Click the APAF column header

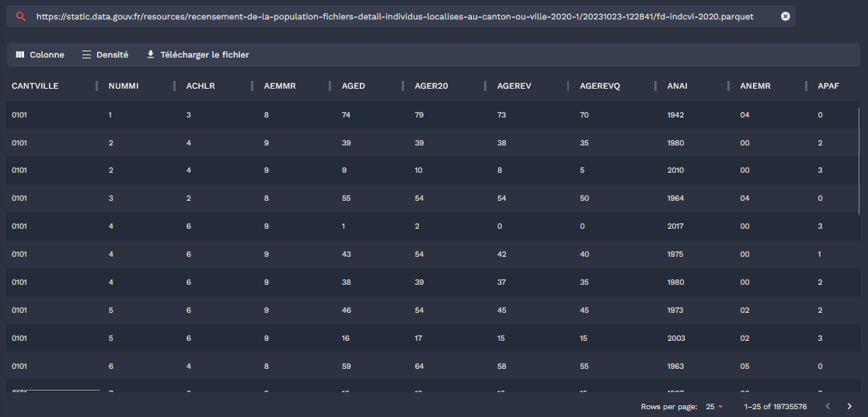[828, 86]
